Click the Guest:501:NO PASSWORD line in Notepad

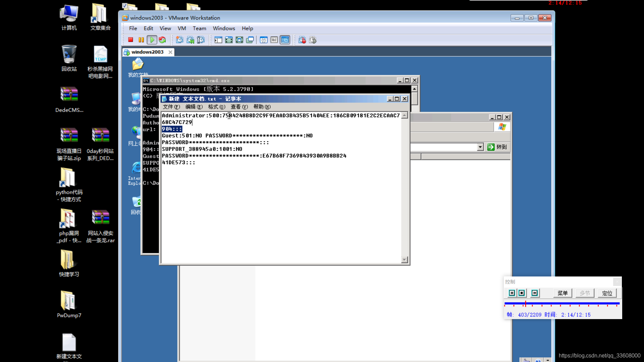(237, 136)
